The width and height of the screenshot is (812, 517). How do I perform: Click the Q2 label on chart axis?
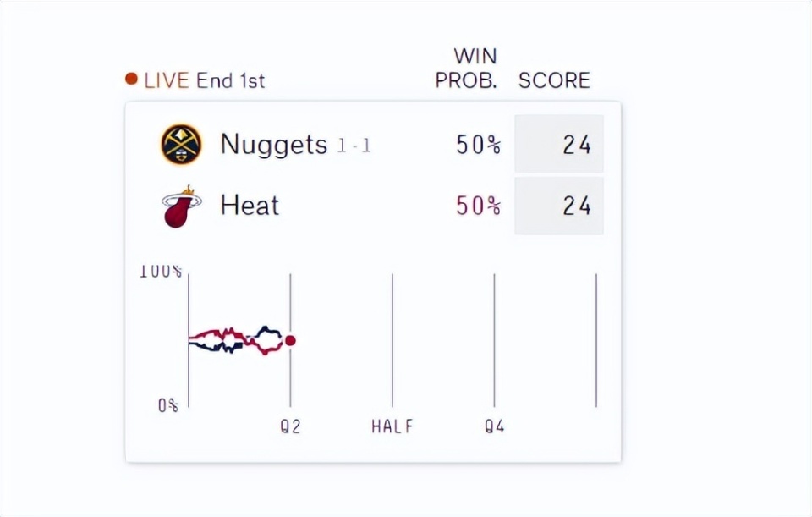290,426
